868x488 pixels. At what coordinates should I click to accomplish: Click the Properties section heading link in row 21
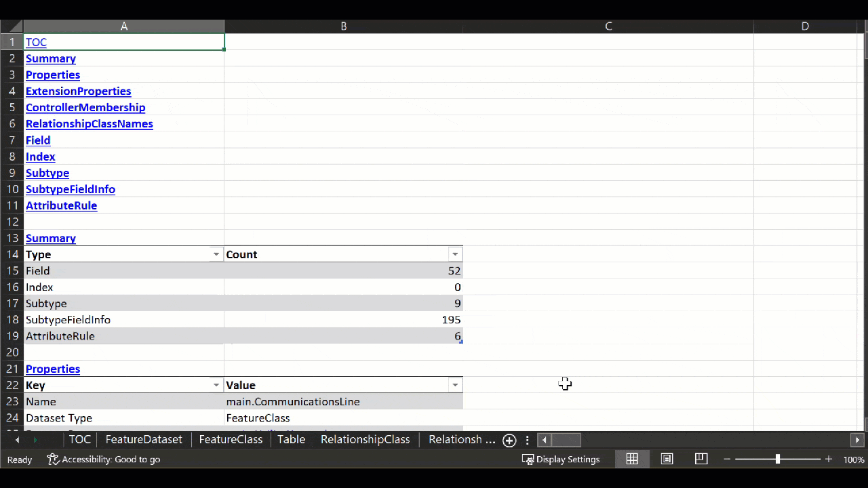[x=53, y=369]
